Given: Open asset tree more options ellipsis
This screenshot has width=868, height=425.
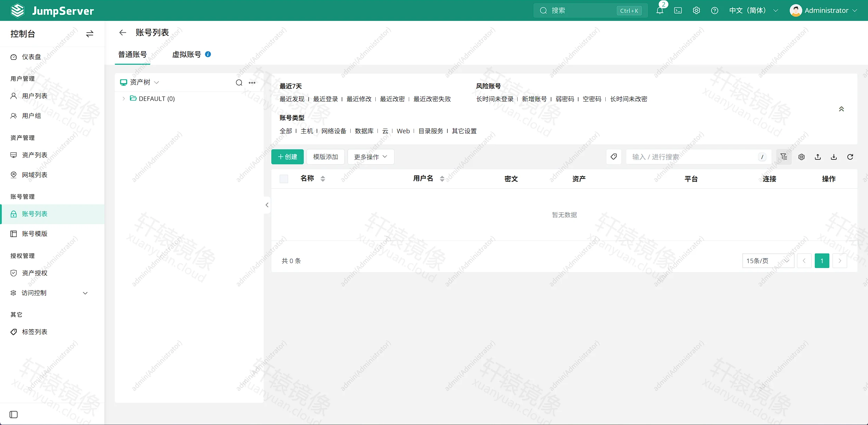Looking at the screenshot, I should click(x=252, y=82).
